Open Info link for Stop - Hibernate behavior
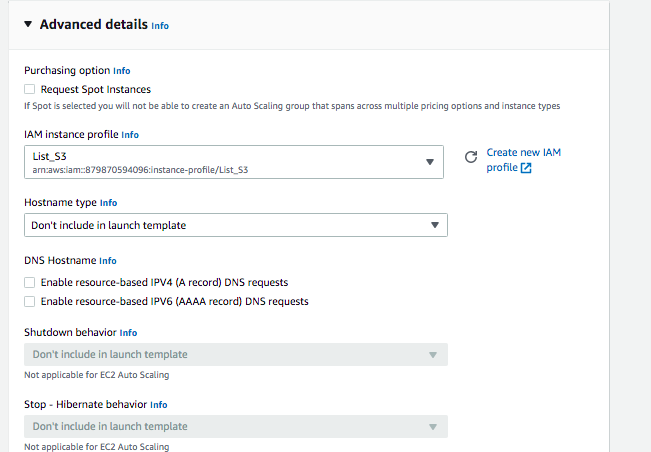The width and height of the screenshot is (651, 452). [x=158, y=404]
